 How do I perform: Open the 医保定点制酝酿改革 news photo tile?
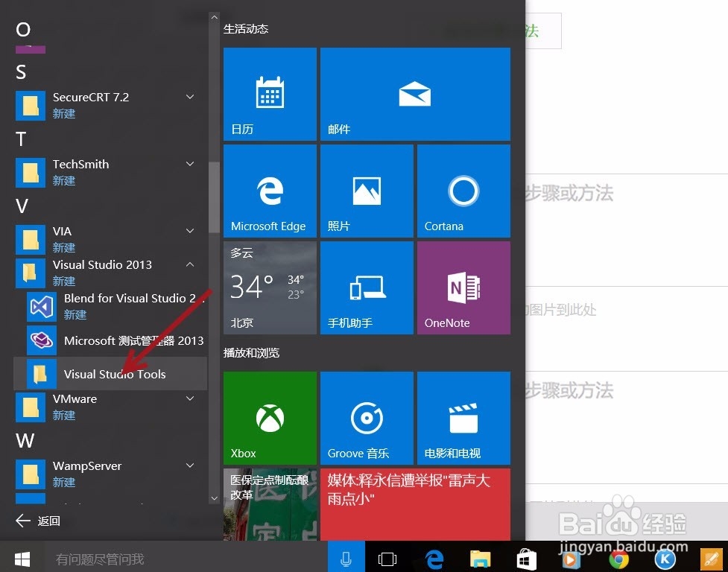tap(270, 504)
